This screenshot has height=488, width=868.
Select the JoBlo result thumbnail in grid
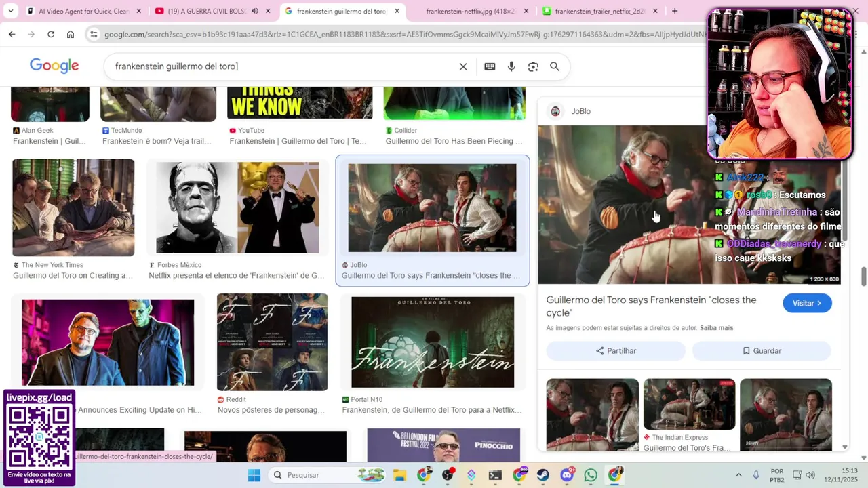click(x=432, y=207)
